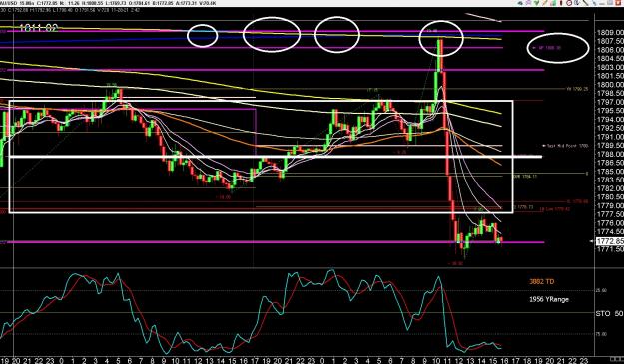This screenshot has width=624, height=364.
Task: Click the 1779.00 price axis label
Action: pyautogui.click(x=610, y=206)
